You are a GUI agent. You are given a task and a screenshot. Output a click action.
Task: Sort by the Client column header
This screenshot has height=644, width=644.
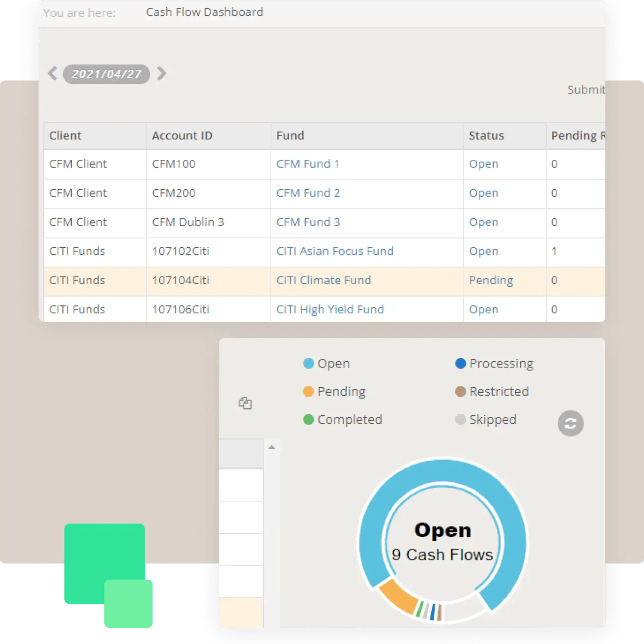click(x=95, y=136)
